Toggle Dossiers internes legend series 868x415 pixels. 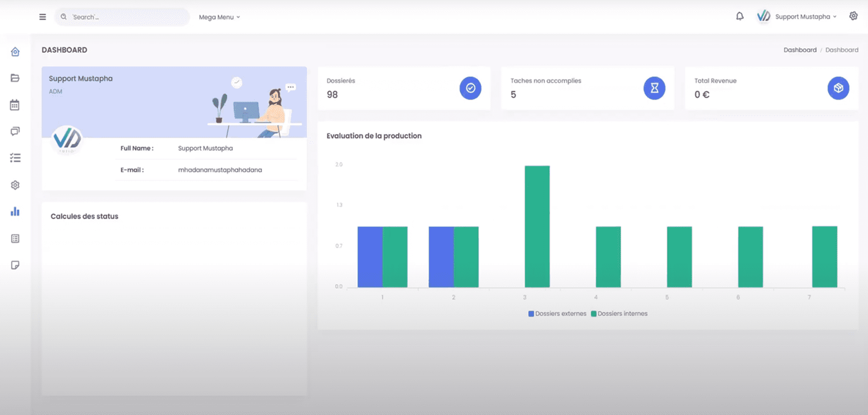point(619,314)
